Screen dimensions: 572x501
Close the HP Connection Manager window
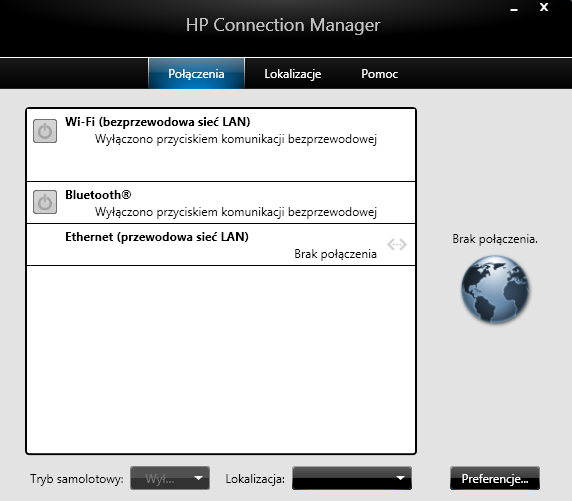pyautogui.click(x=544, y=7)
